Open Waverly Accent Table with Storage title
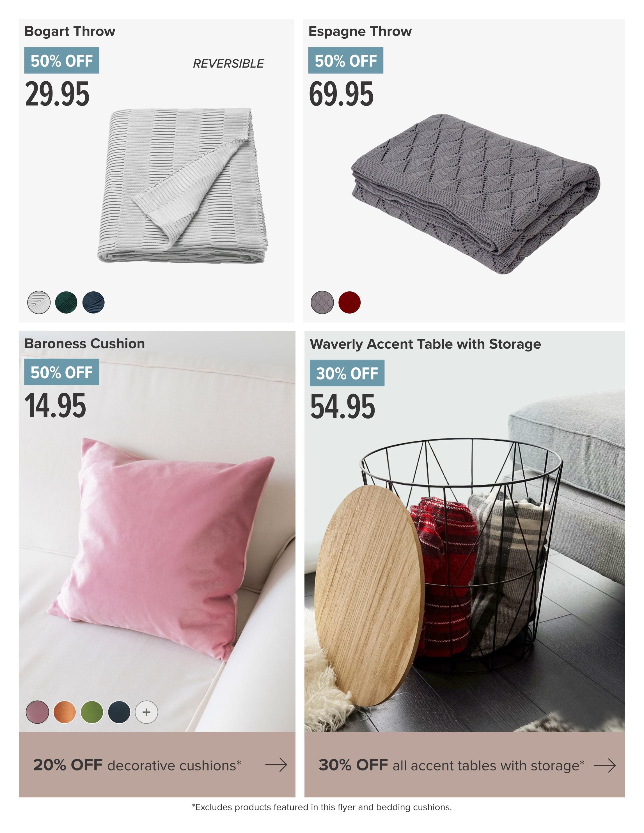Image resolution: width=644 pixels, height=833 pixels. tap(425, 344)
